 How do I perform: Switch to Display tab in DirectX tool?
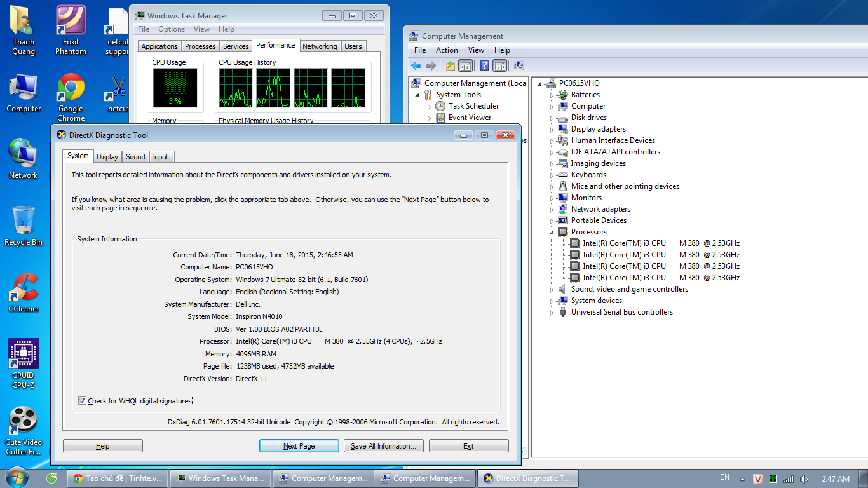tap(107, 157)
